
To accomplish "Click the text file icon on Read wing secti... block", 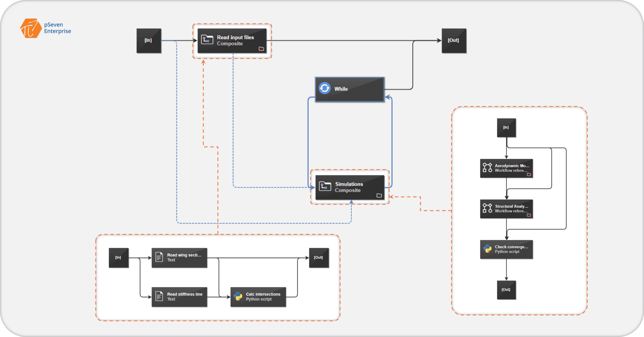I will coord(159,257).
